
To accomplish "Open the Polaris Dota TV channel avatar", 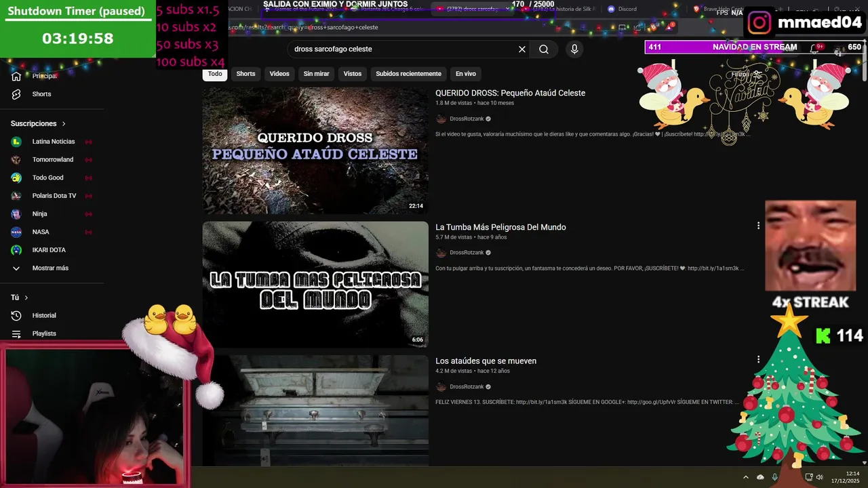I will click(x=16, y=196).
